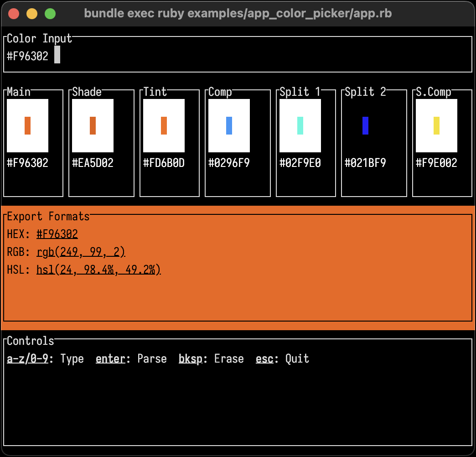The height and width of the screenshot is (457, 476).
Task: Click the #FD6B0D tint hex label
Action: [x=164, y=163]
